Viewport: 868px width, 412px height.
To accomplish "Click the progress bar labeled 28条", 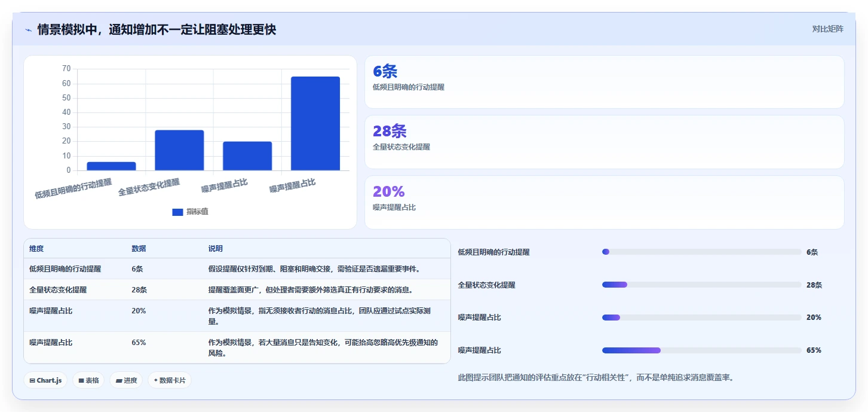I will coord(702,285).
